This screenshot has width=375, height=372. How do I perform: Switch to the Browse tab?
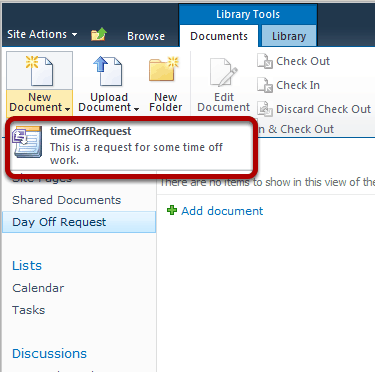[x=146, y=36]
